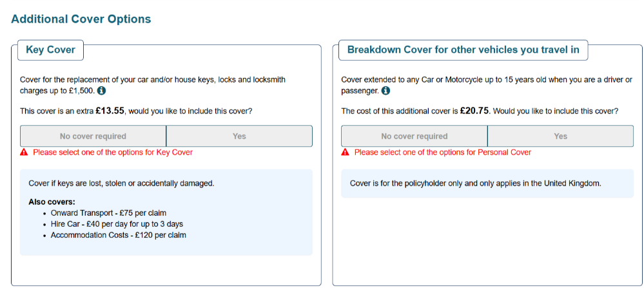Open the info icon beside Key Cover description

tap(101, 90)
